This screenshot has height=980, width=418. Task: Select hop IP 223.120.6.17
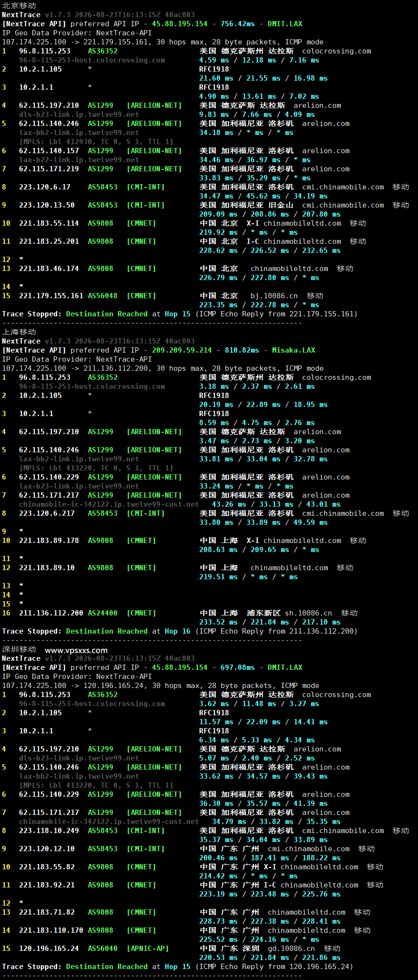[45, 187]
